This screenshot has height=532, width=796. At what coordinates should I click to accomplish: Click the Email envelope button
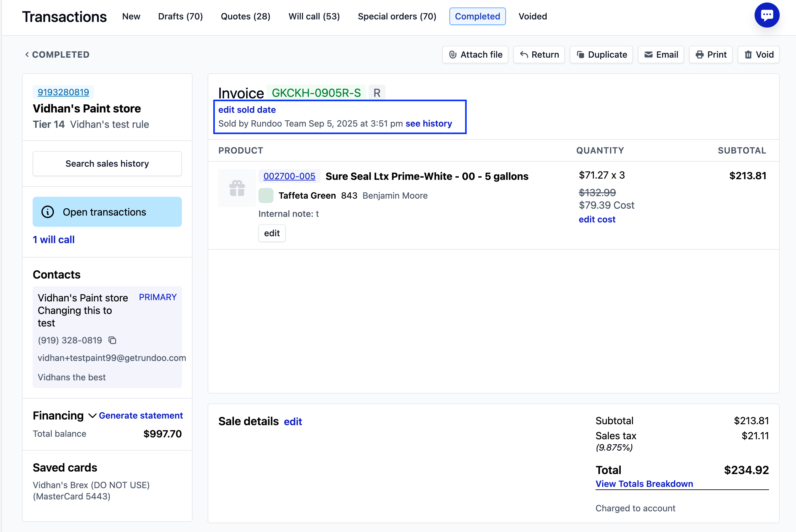[x=661, y=55]
